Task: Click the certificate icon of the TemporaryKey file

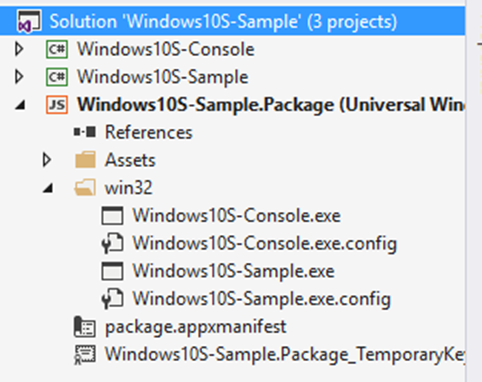Action: tap(85, 355)
